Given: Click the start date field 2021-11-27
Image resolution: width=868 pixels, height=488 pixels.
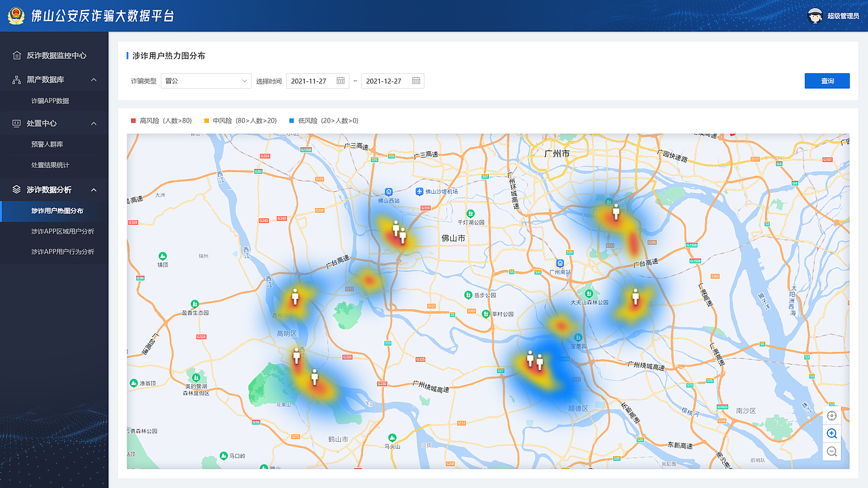Looking at the screenshot, I should [x=317, y=81].
